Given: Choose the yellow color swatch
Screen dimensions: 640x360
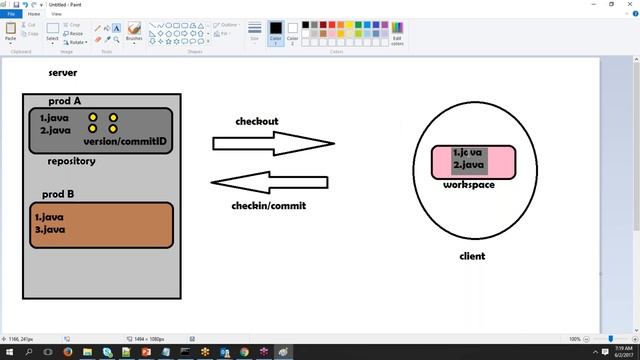Looking at the screenshot, I should coord(349,25).
